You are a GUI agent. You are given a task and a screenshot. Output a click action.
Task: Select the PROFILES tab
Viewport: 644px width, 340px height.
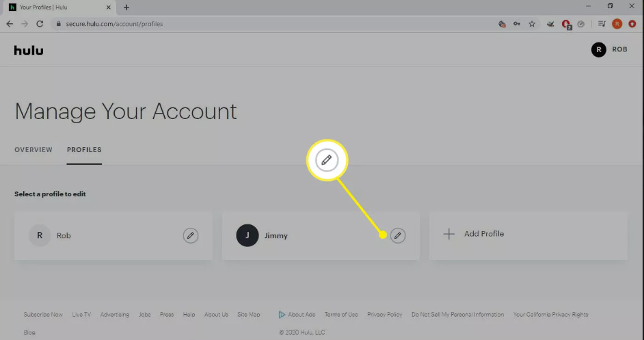click(x=84, y=150)
